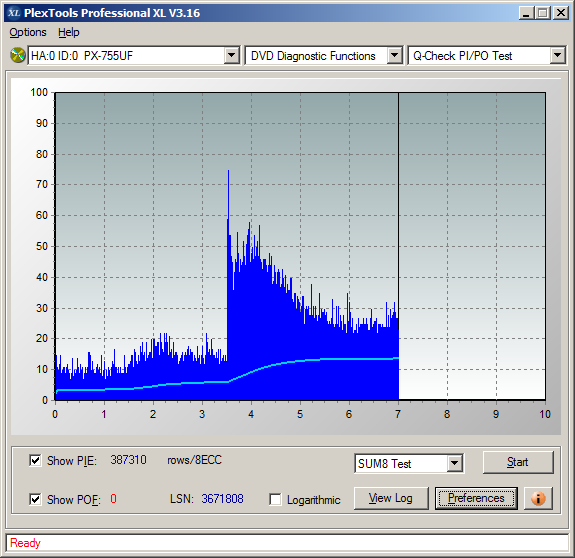Uncheck the Show POF checkbox
Image resolution: width=575 pixels, height=558 pixels.
[35, 499]
